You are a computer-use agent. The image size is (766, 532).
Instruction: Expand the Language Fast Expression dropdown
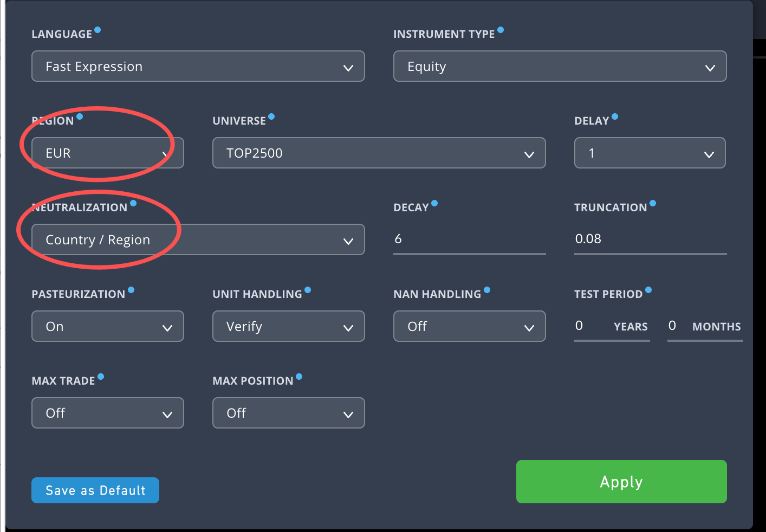[x=198, y=67]
